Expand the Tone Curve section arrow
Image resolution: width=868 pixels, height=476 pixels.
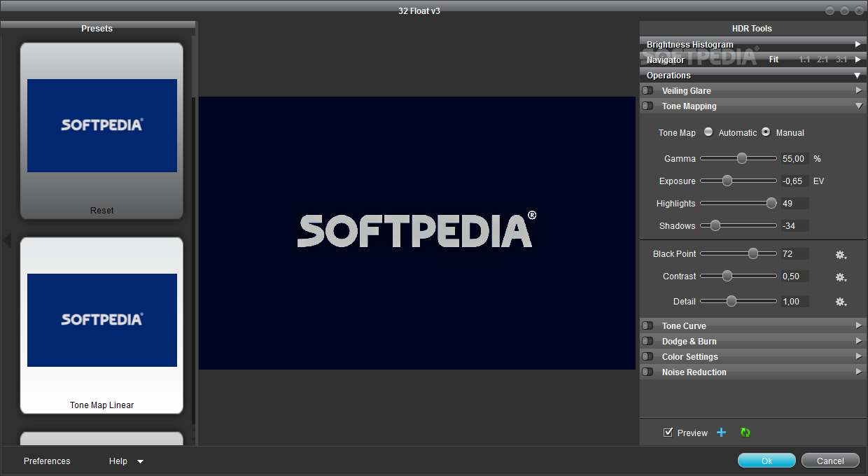click(858, 325)
